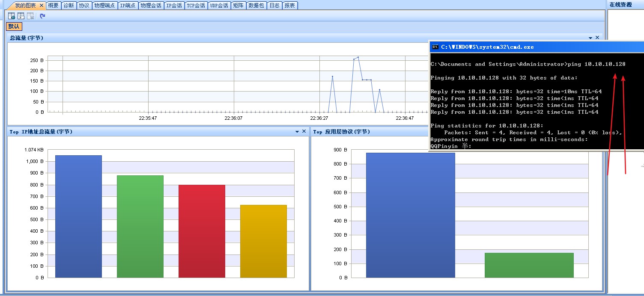Open the 矩阵 tab
Image resolution: width=644 pixels, height=296 pixels.
tap(238, 6)
